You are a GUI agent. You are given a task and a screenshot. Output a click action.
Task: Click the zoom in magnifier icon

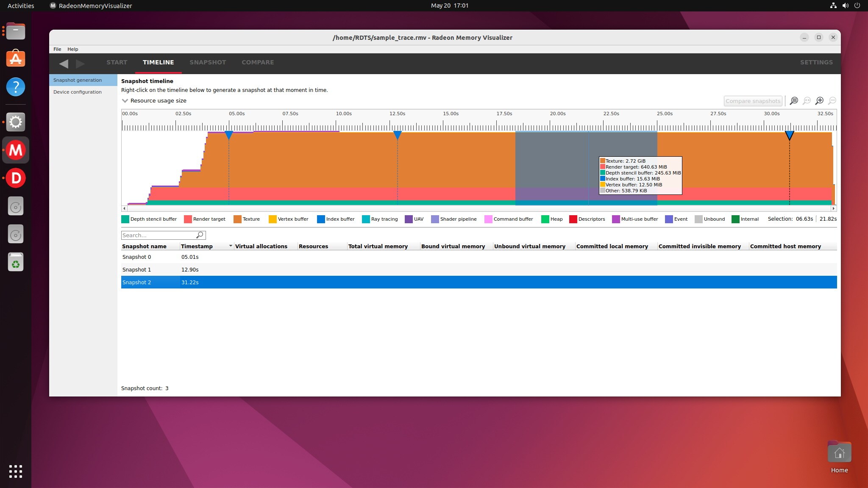(819, 101)
